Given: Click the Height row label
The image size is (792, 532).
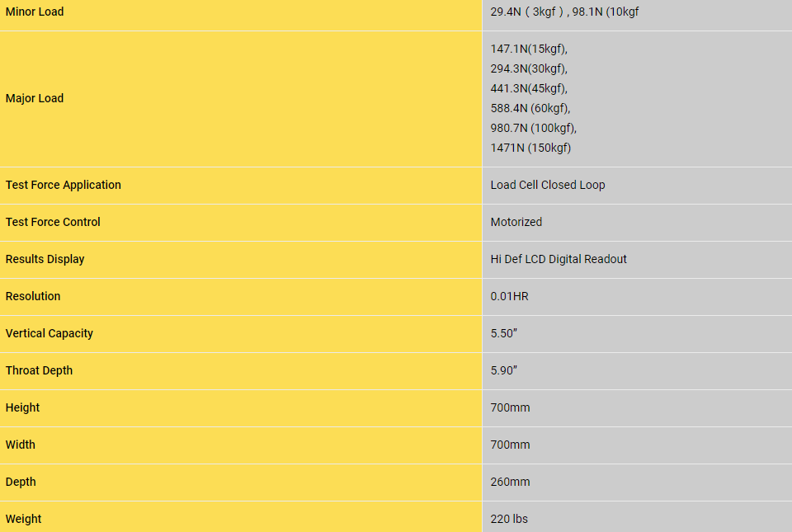Looking at the screenshot, I should (23, 407).
